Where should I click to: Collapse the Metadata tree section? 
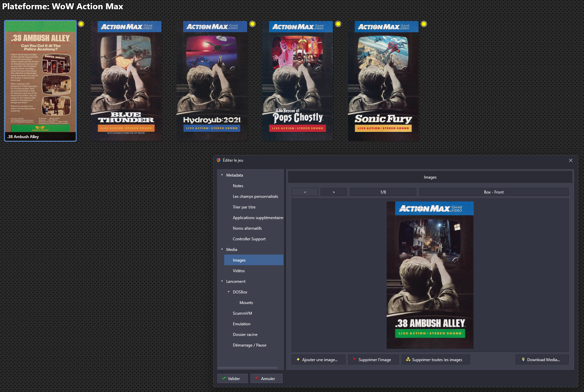pos(222,175)
